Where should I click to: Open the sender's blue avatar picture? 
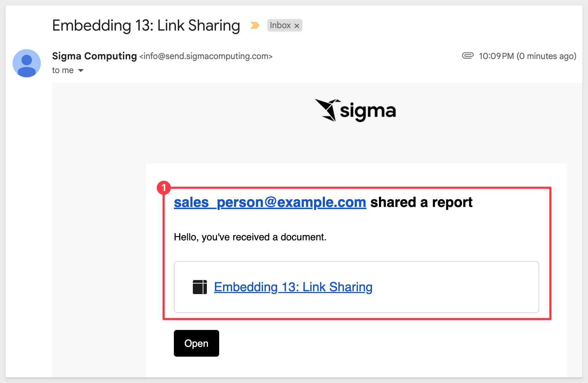[27, 63]
